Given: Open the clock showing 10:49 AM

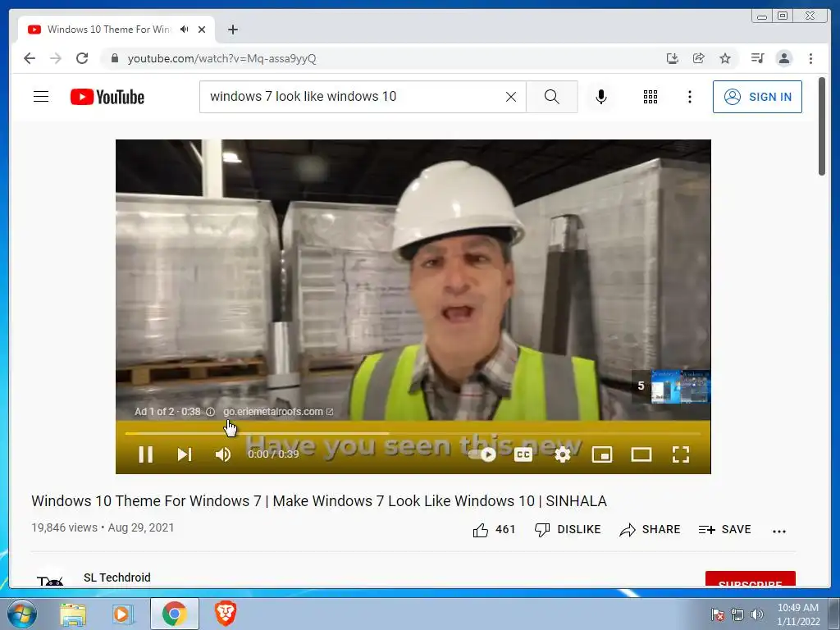Looking at the screenshot, I should (x=798, y=614).
